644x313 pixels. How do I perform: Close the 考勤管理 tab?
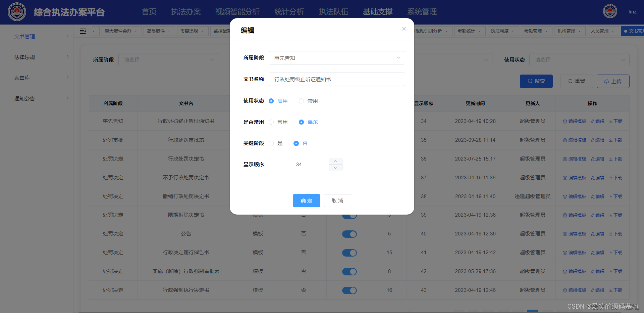(x=546, y=31)
